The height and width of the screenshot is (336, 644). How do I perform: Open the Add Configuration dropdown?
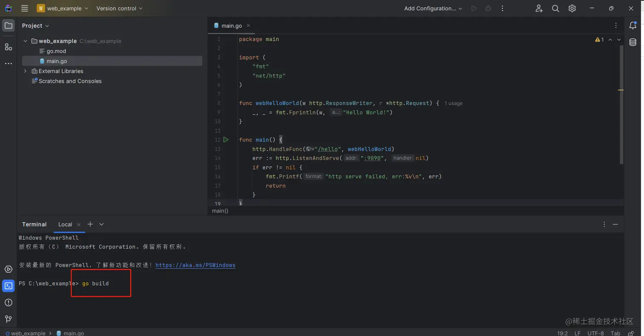433,9
